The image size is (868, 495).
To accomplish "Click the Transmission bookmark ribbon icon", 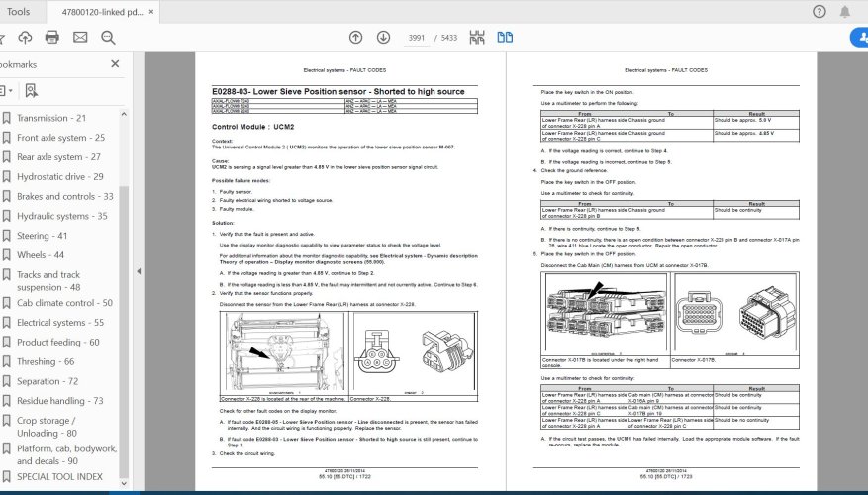I will pyautogui.click(x=7, y=118).
